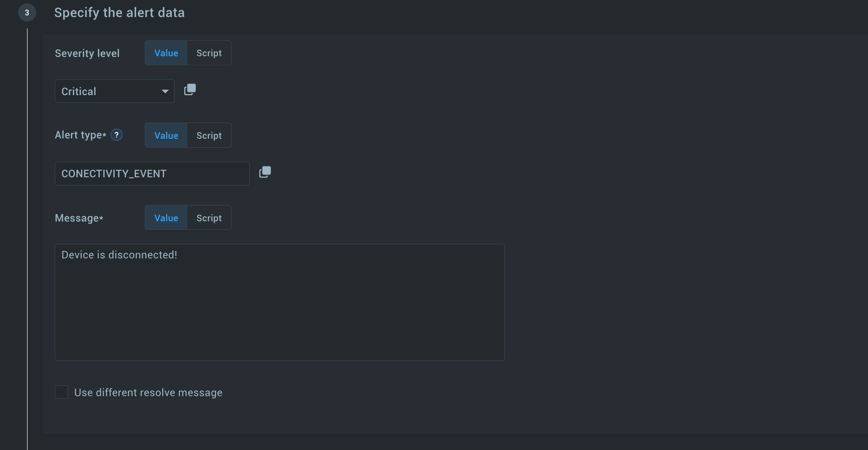
Task: Switch Alert type to Script mode
Action: click(x=209, y=135)
